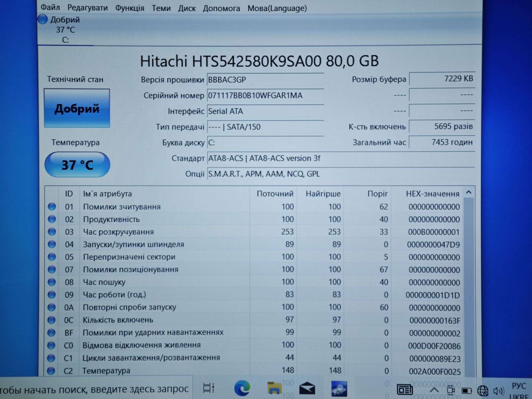Click the status dot for Продуктивність row
Viewport: 532px width, 399px height.
52,219
